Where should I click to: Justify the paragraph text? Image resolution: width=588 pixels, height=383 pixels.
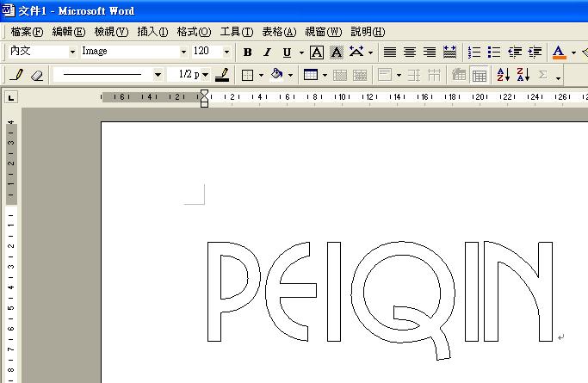tap(390, 52)
